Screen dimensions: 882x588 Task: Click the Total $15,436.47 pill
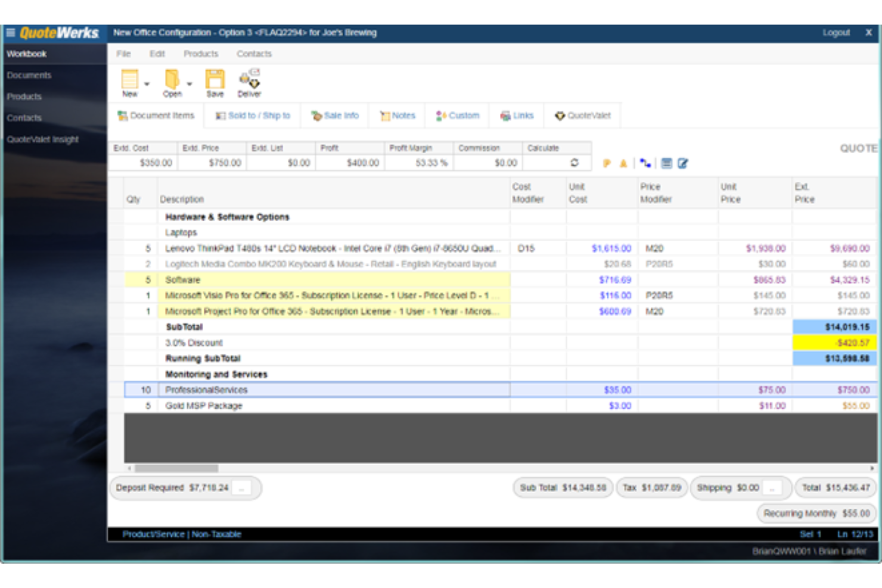pos(836,488)
